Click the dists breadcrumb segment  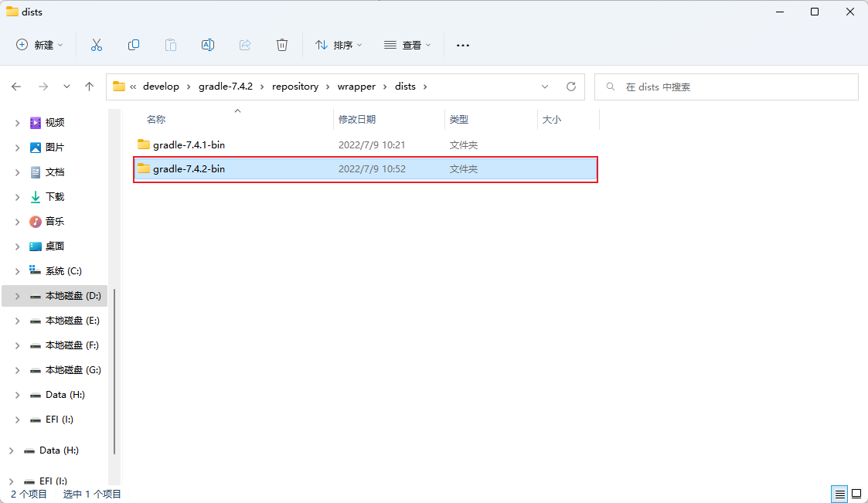[x=405, y=87]
